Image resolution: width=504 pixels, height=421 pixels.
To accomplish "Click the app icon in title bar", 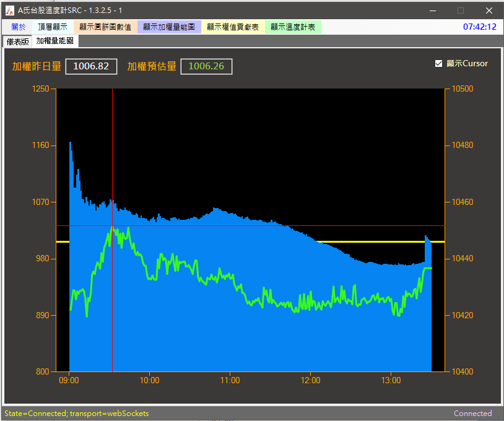I will point(10,11).
